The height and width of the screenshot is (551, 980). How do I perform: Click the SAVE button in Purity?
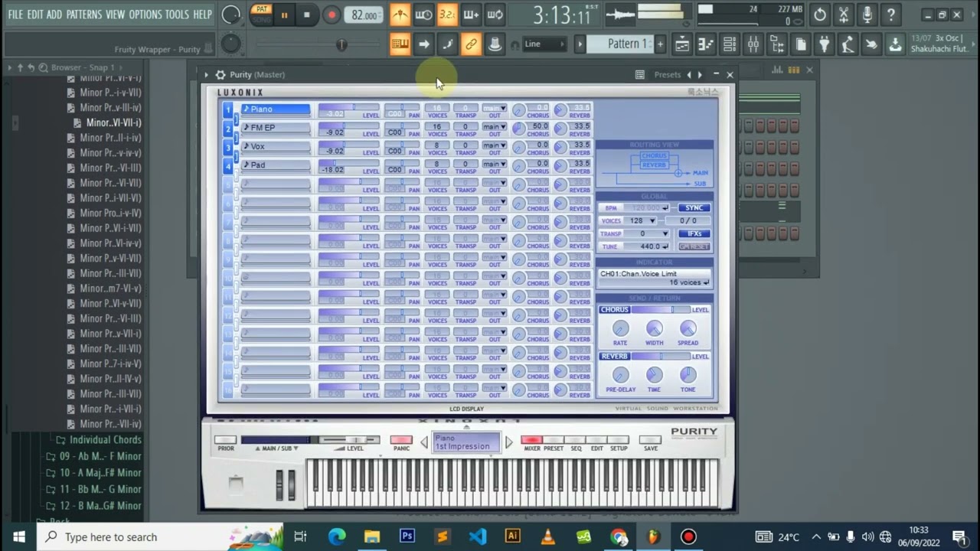click(650, 440)
